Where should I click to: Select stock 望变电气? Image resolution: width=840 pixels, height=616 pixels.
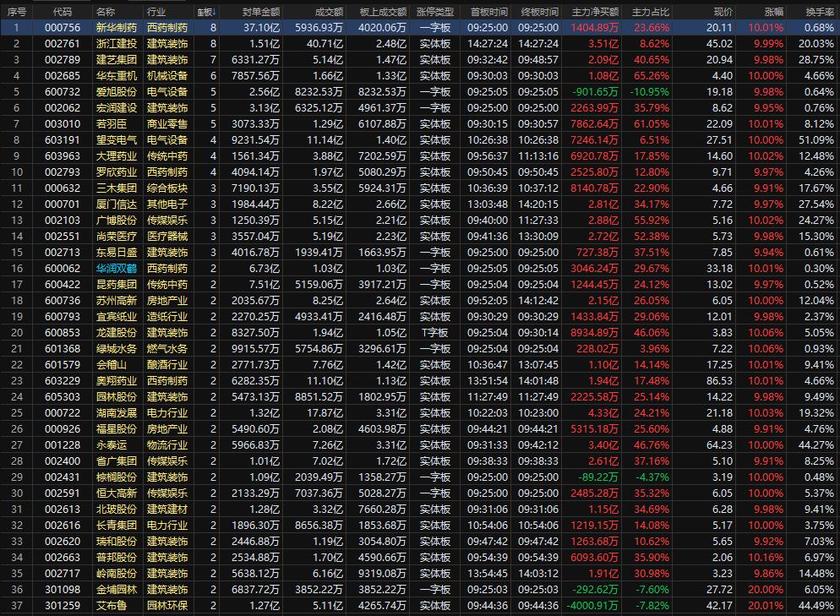117,139
